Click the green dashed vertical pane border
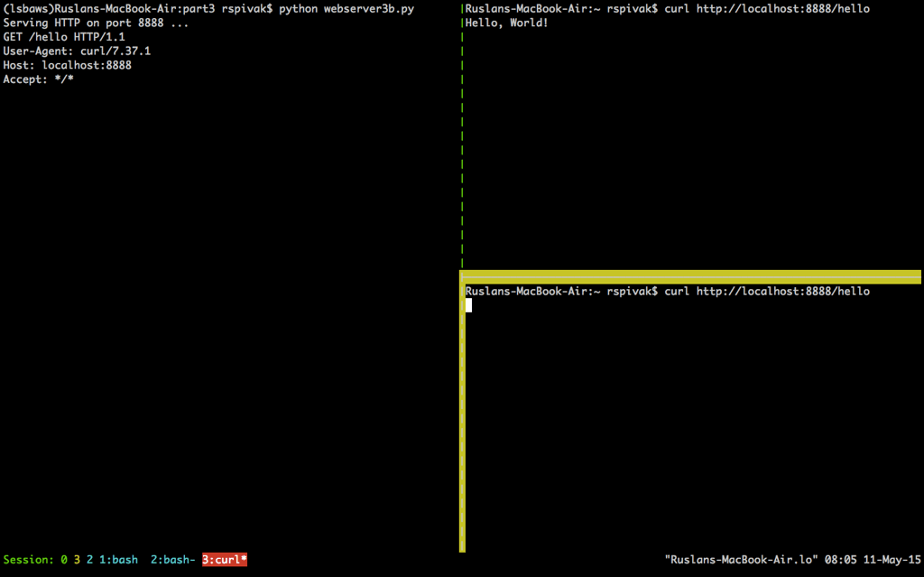The width and height of the screenshot is (924, 577). coord(462,135)
